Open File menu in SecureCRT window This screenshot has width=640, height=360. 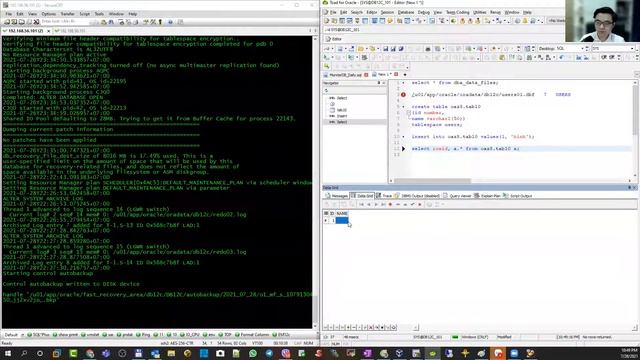[x=9, y=14]
